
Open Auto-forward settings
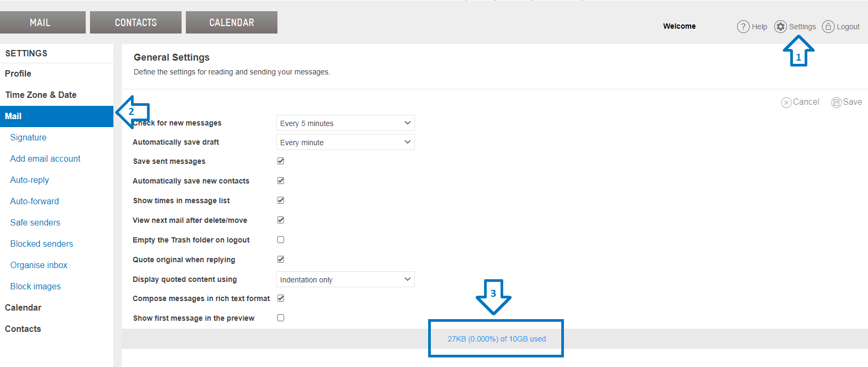click(35, 201)
